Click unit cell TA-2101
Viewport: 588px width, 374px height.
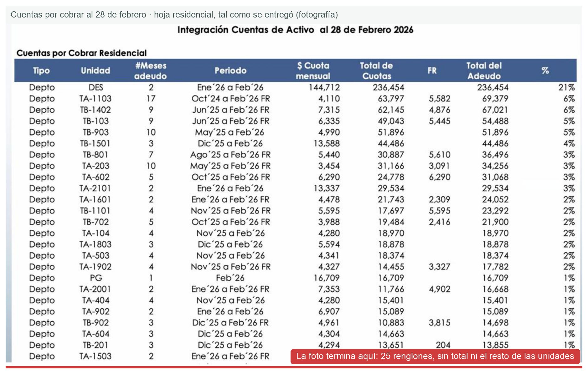point(95,188)
